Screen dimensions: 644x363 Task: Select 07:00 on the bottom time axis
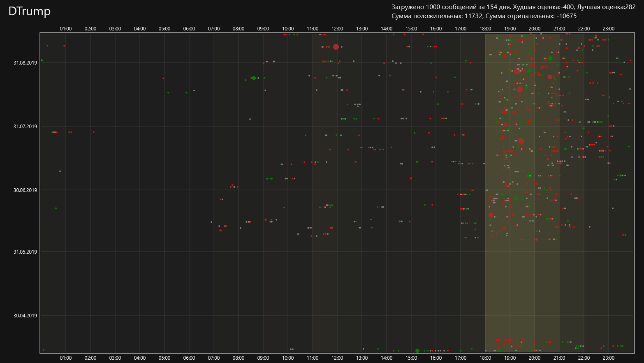click(214, 358)
